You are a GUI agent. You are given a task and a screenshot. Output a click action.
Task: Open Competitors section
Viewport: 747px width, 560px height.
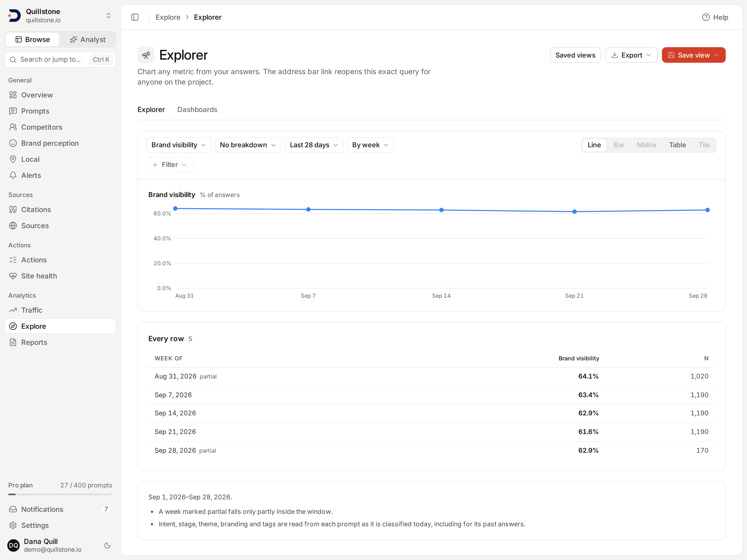[x=60, y=127]
